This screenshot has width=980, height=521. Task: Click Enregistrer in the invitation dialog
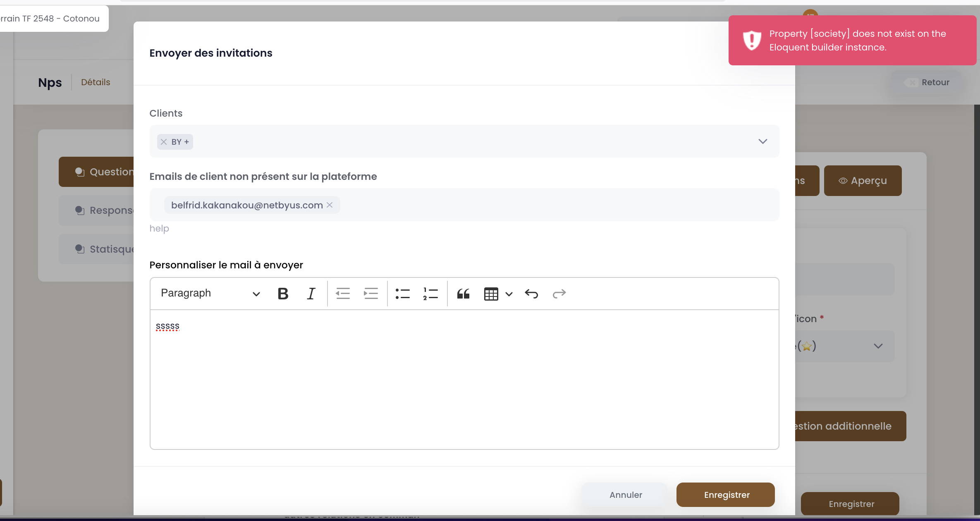[726, 495]
